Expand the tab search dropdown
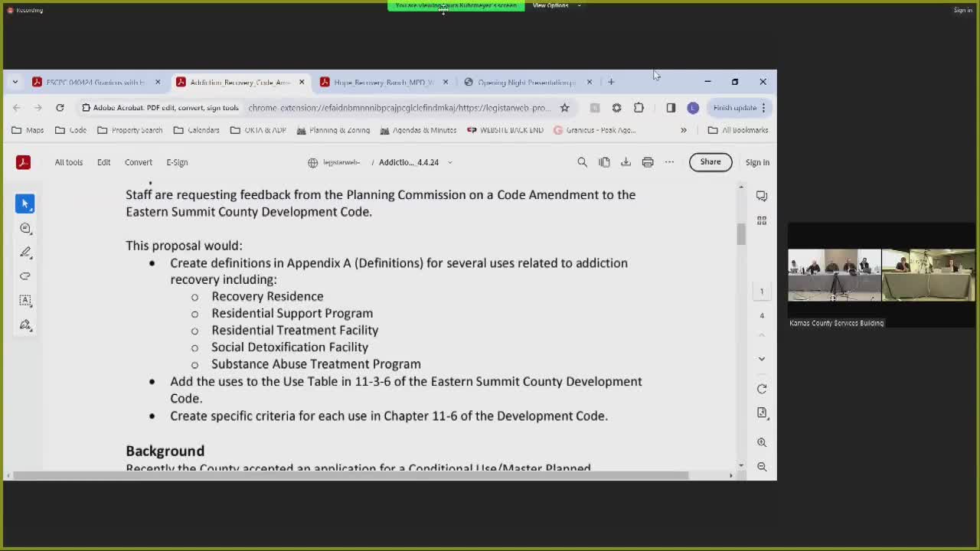 coord(15,82)
